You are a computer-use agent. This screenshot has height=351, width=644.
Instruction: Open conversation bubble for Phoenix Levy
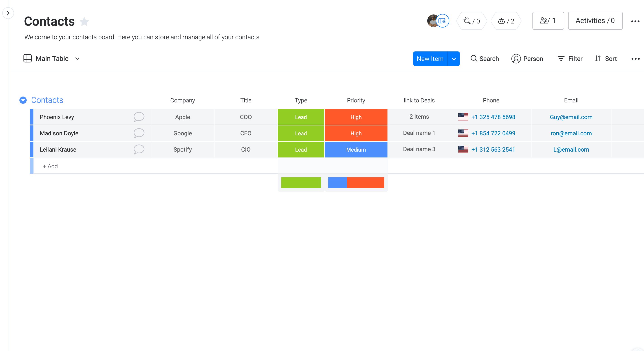pos(139,117)
